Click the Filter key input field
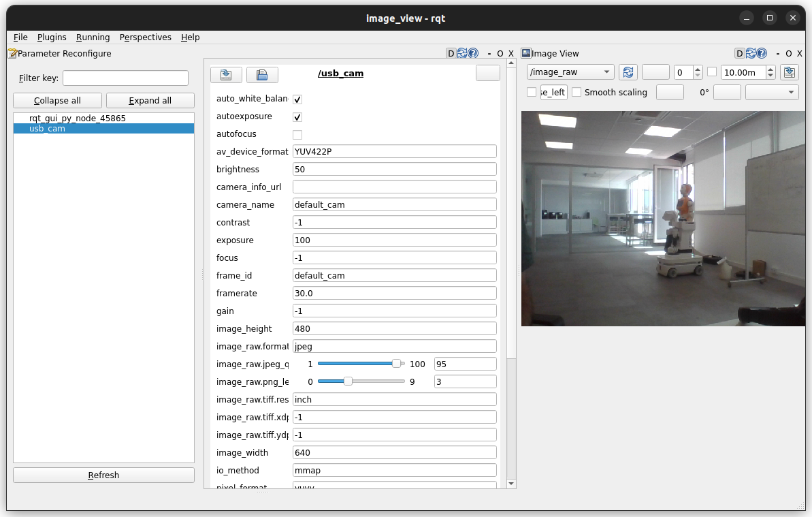This screenshot has width=812, height=517. click(x=125, y=78)
